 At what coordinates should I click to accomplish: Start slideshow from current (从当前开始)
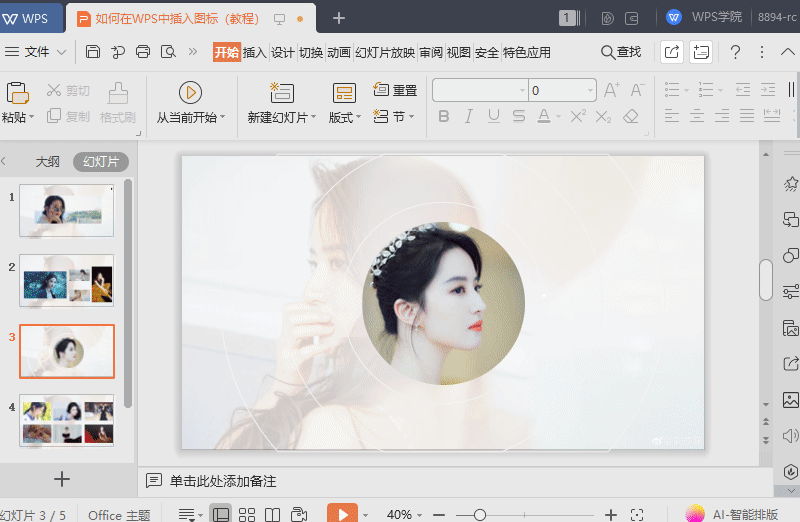[x=190, y=104]
